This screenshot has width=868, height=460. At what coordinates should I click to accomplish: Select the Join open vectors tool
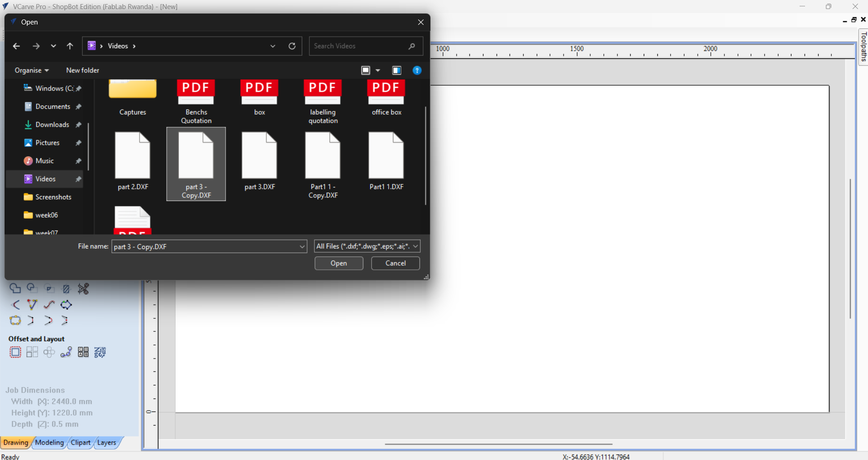click(x=15, y=321)
